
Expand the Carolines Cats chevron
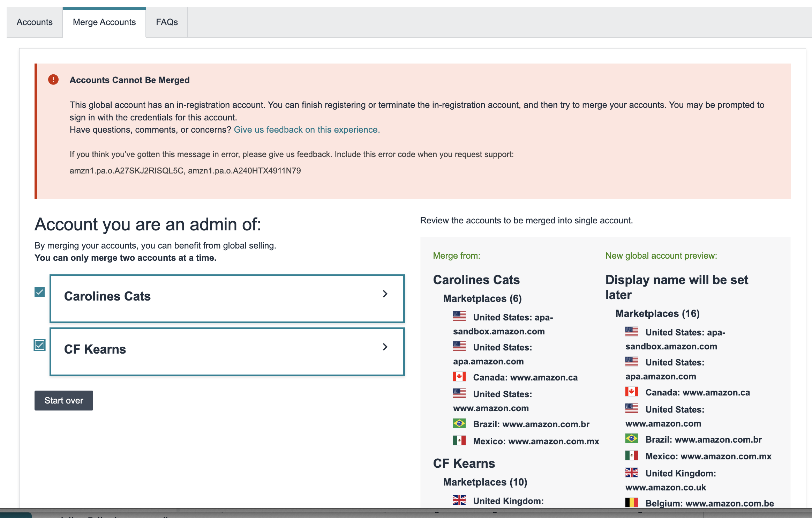pos(385,294)
